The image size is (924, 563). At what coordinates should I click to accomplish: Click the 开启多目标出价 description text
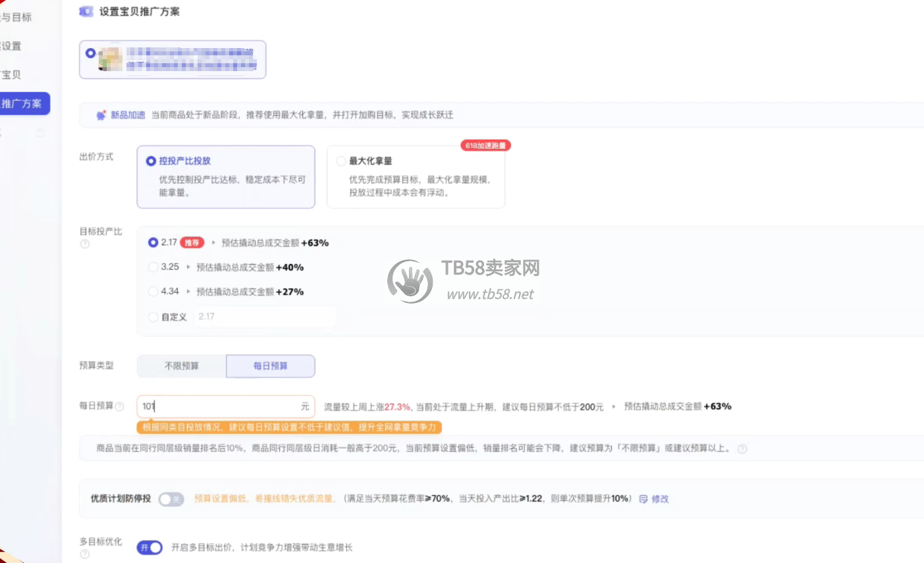coord(261,547)
